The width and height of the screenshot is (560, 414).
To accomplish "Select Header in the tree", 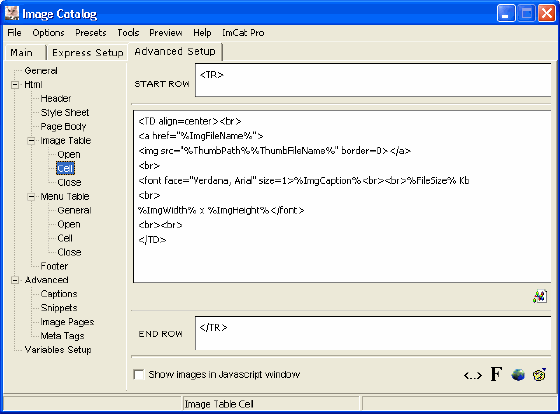I will [x=56, y=99].
